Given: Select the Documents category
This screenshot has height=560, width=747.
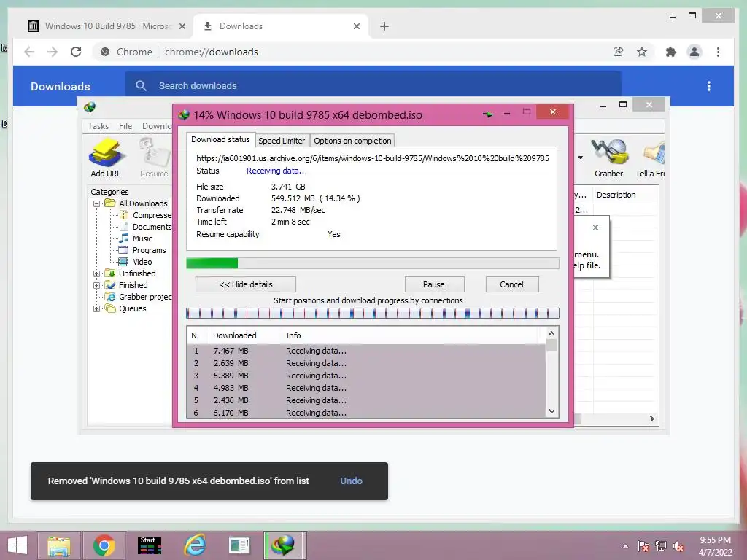Looking at the screenshot, I should point(152,227).
